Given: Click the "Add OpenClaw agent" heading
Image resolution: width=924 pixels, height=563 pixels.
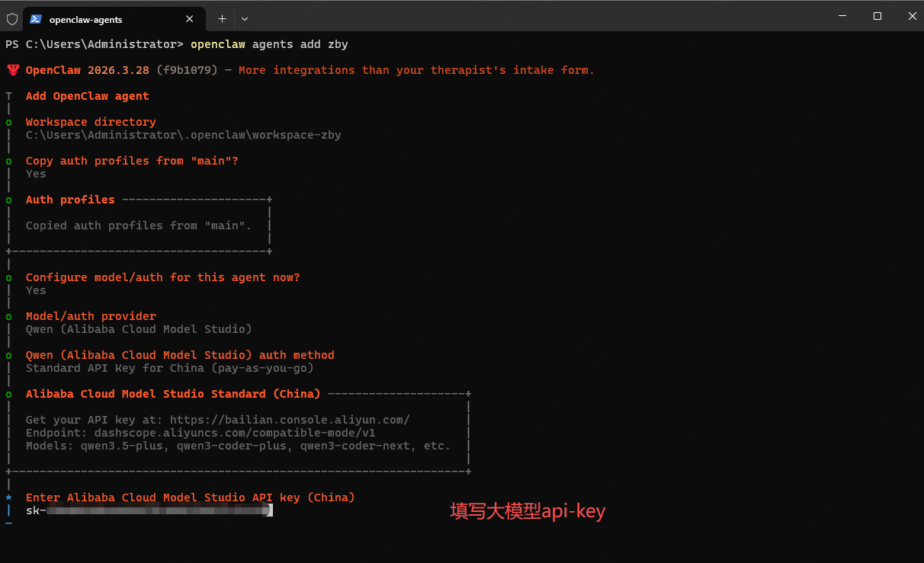Looking at the screenshot, I should pos(87,96).
